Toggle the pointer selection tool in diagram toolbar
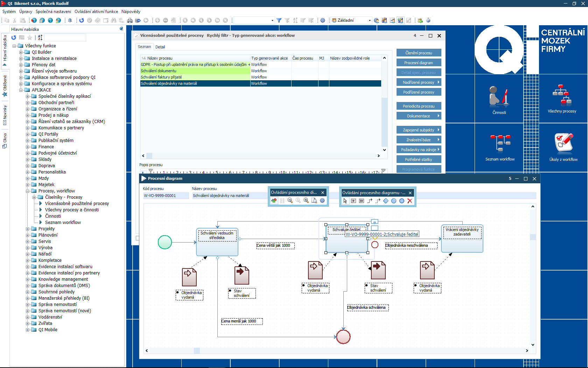 pyautogui.click(x=345, y=201)
